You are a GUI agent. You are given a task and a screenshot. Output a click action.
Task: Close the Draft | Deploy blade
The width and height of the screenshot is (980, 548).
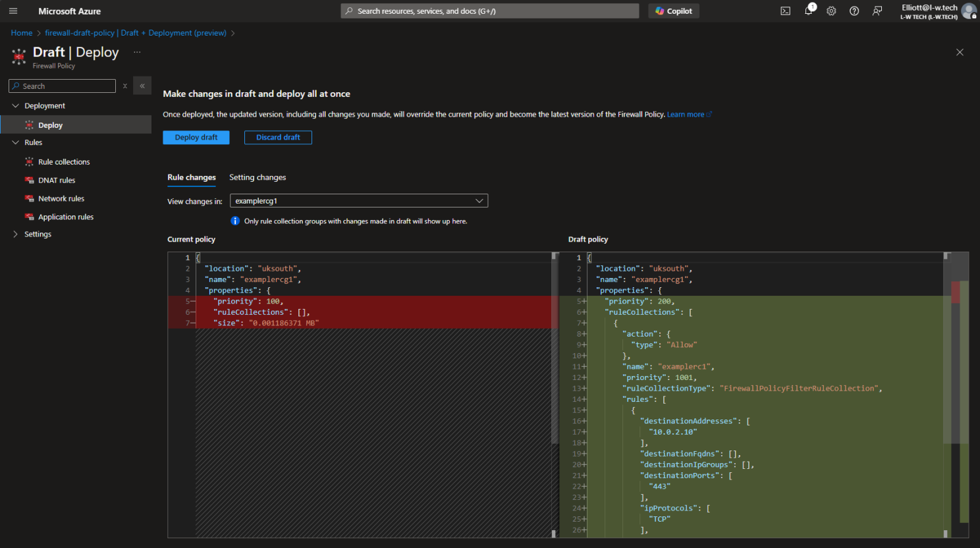tap(960, 52)
